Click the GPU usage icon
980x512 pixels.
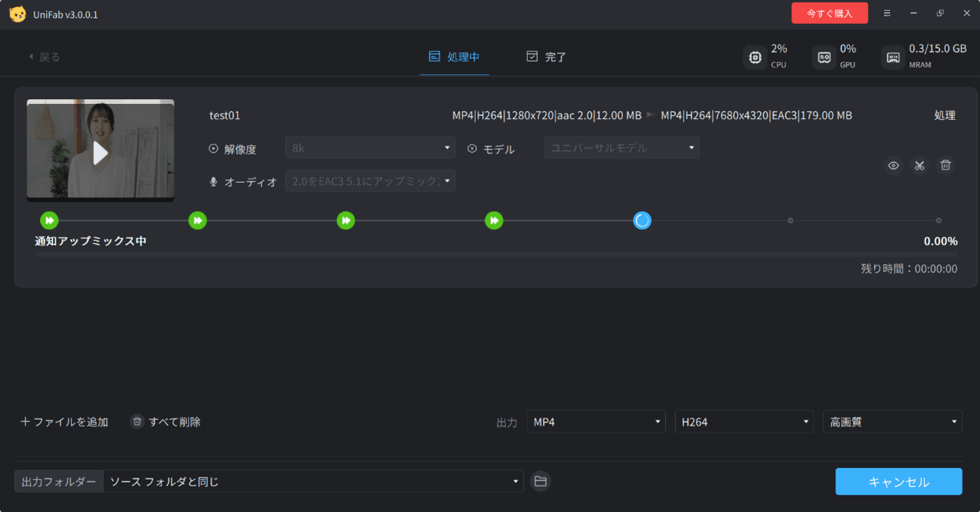tap(824, 58)
